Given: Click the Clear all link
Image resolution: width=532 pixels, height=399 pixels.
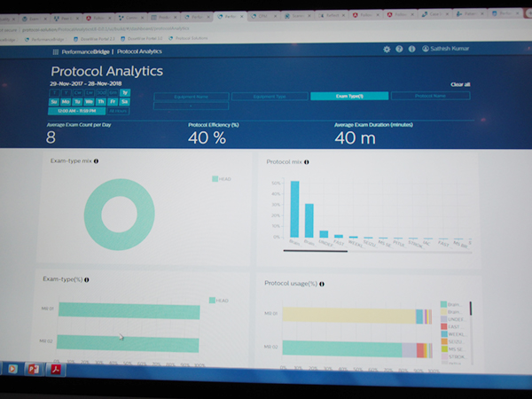Looking at the screenshot, I should point(460,84).
